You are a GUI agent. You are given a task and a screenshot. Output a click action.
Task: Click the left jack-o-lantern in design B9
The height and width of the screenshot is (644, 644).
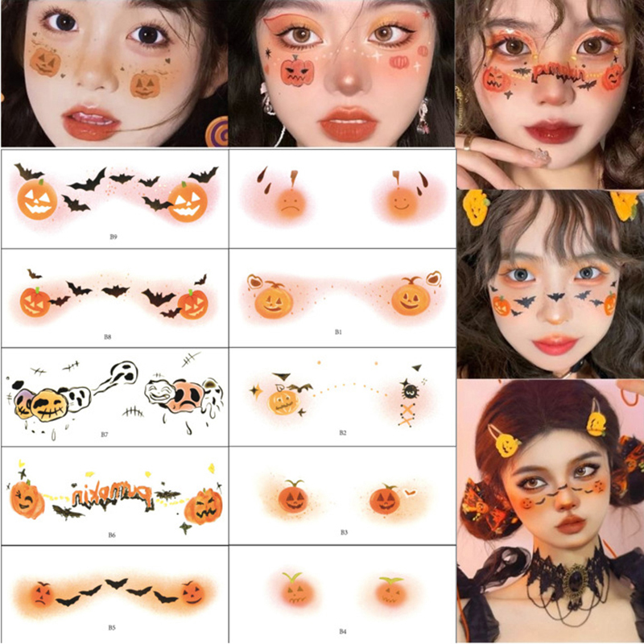[37, 198]
